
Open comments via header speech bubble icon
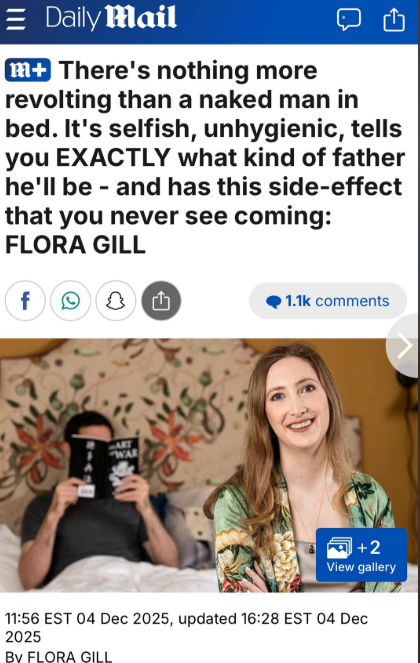click(x=349, y=19)
